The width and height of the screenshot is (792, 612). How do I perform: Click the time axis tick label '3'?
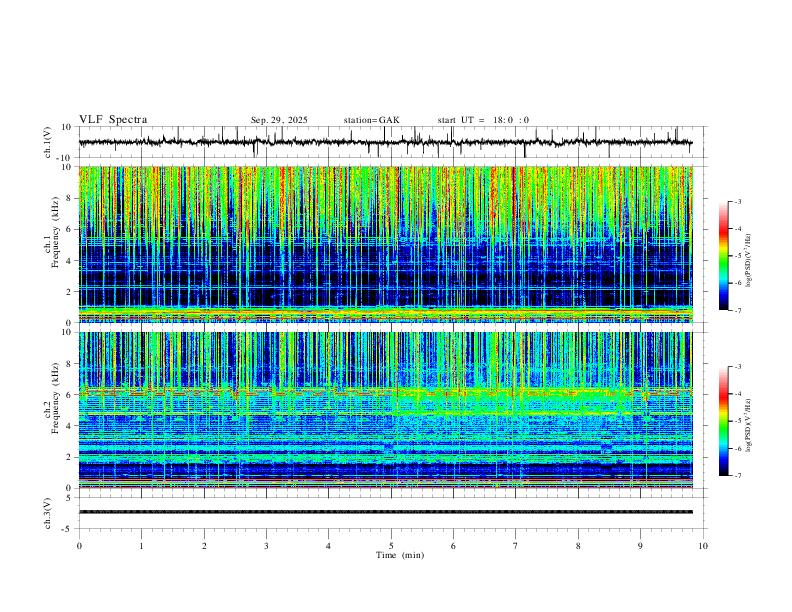[x=266, y=546]
